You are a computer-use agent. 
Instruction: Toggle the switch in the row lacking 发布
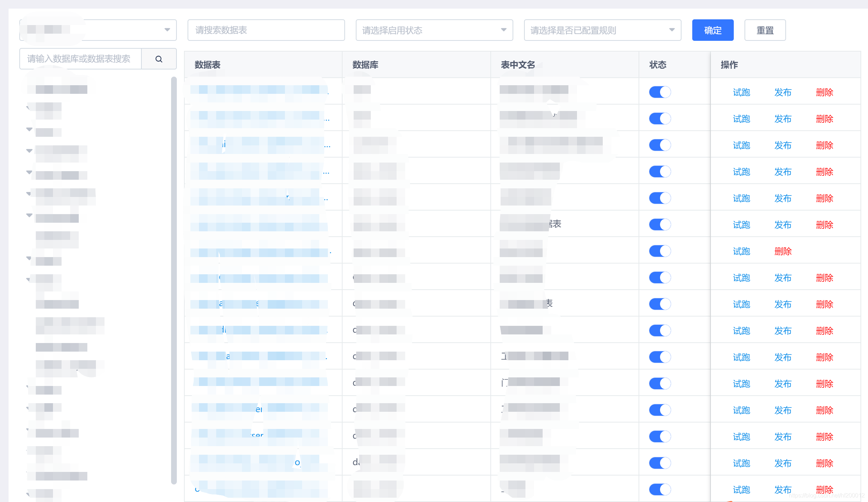pos(660,251)
